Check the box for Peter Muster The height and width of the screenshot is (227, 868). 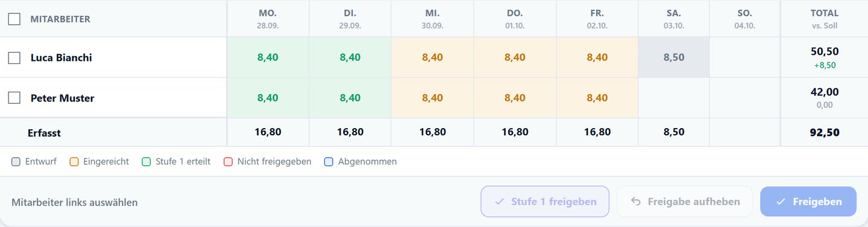pyautogui.click(x=14, y=98)
